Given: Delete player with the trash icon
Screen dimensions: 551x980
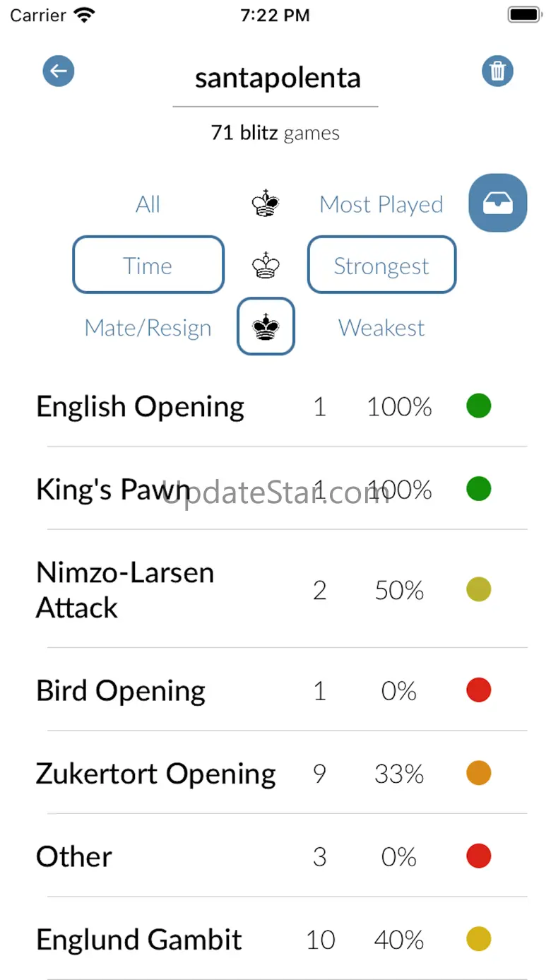Looking at the screenshot, I should coord(497,71).
